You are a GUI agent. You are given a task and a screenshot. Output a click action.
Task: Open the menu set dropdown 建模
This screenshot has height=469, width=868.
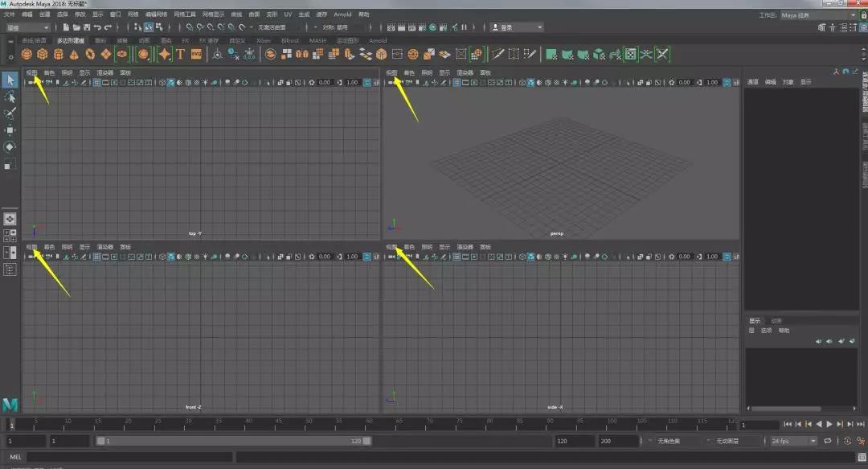point(28,27)
